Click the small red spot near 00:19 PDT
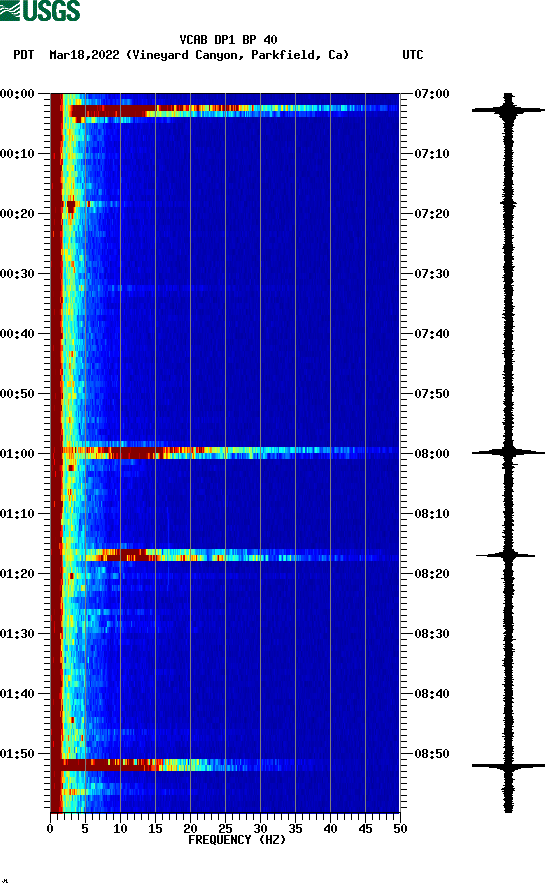This screenshot has width=552, height=892. pyautogui.click(x=71, y=206)
